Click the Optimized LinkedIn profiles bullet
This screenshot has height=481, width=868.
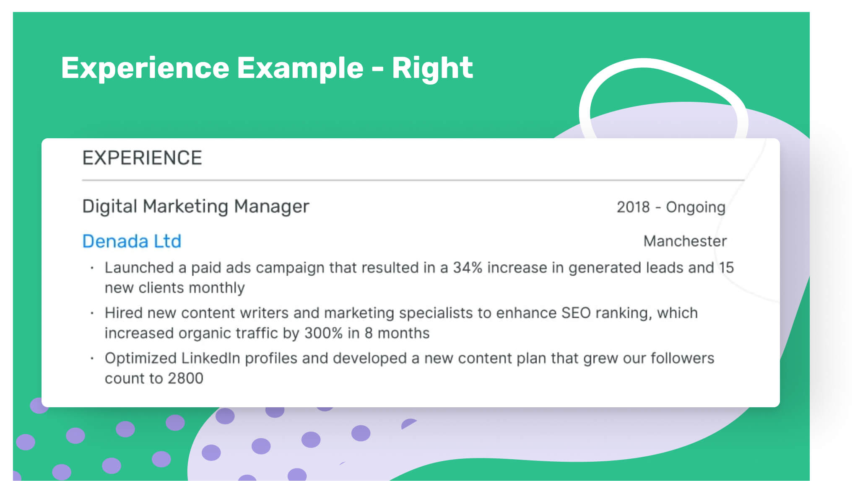click(x=409, y=368)
